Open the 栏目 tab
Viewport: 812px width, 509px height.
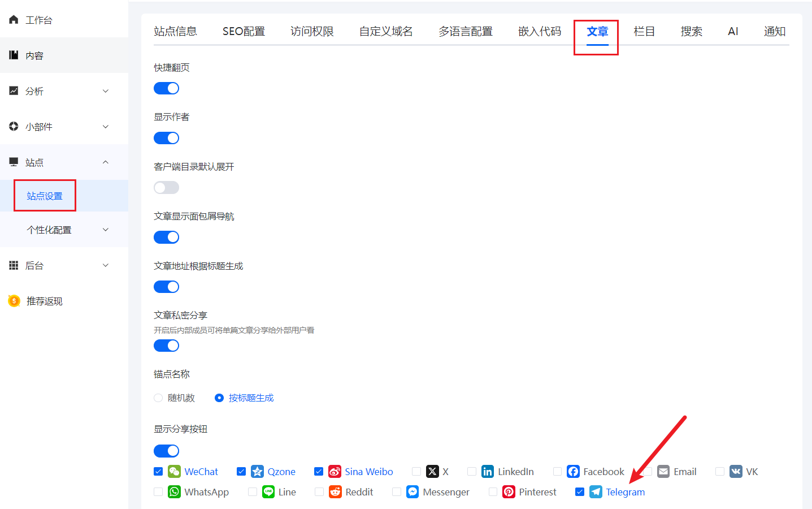(x=644, y=31)
